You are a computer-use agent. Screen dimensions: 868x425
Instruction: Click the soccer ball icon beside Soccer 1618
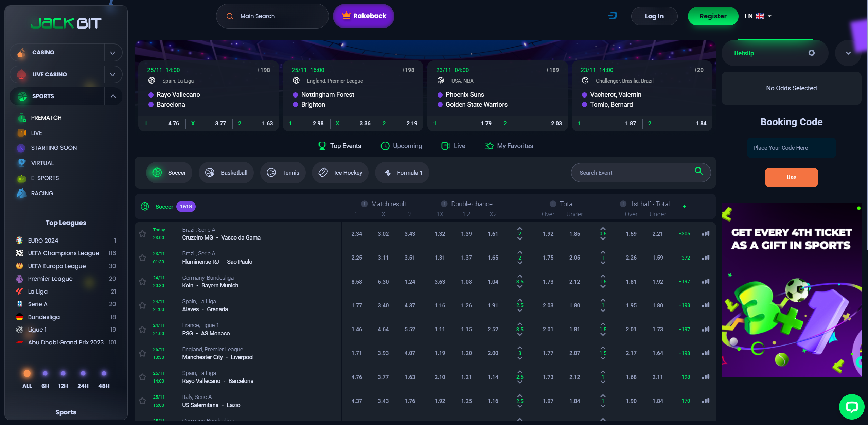pyautogui.click(x=145, y=207)
